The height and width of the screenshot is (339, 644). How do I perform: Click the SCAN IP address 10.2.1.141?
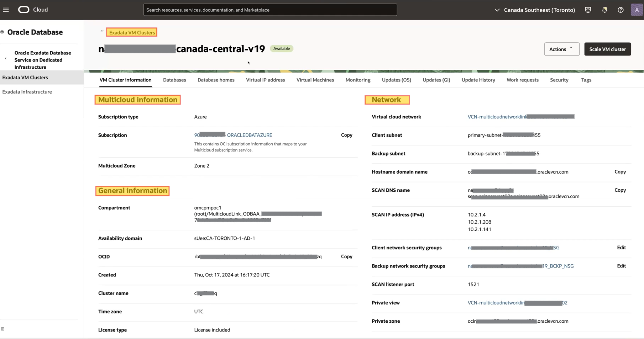pos(480,229)
